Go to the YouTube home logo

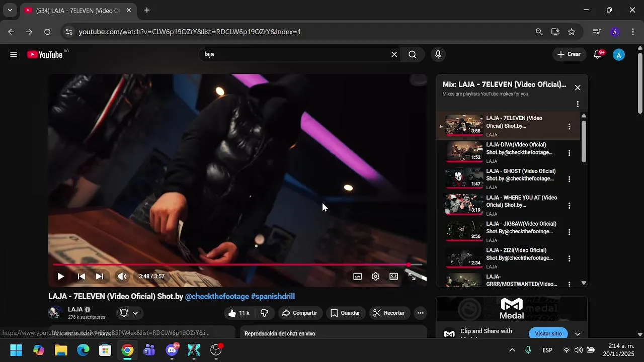(45, 54)
